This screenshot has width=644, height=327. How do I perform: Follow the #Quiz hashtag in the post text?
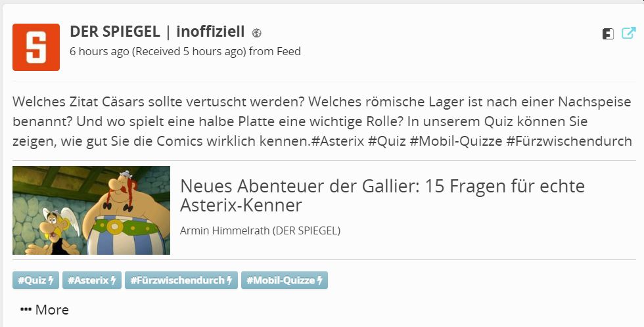[x=386, y=141]
